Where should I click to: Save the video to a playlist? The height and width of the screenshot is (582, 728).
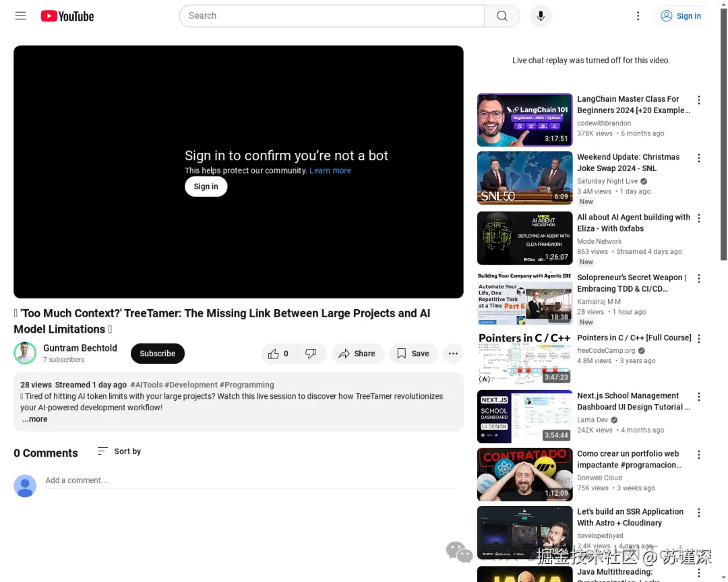[x=413, y=354]
